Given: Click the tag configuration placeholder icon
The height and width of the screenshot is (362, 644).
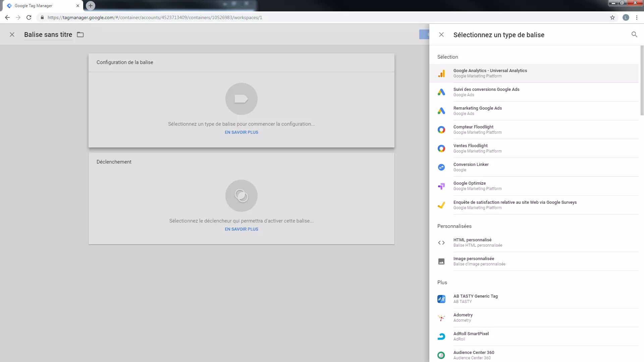Looking at the screenshot, I should pyautogui.click(x=241, y=99).
